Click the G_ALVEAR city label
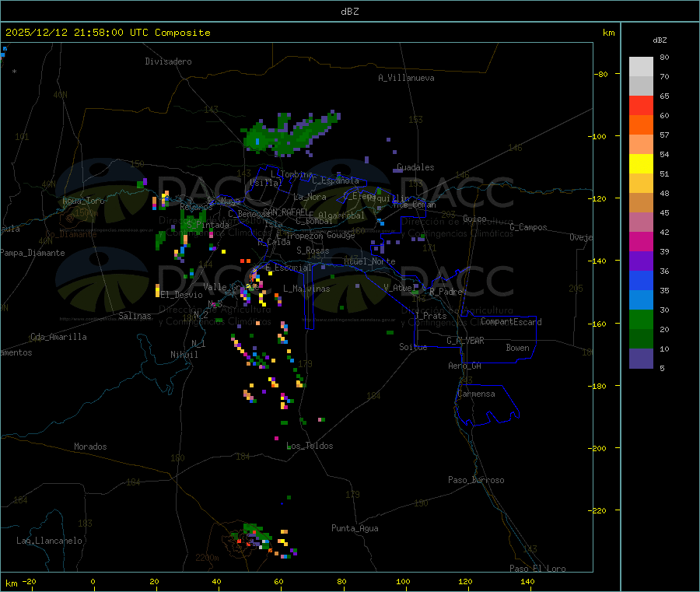The image size is (700, 592). pyautogui.click(x=465, y=340)
